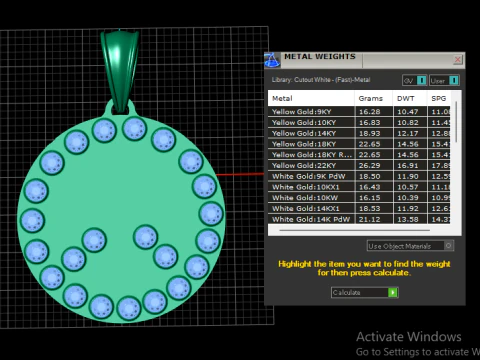Sort by the SPG column header
The width and height of the screenshot is (480, 360).
coord(439,98)
